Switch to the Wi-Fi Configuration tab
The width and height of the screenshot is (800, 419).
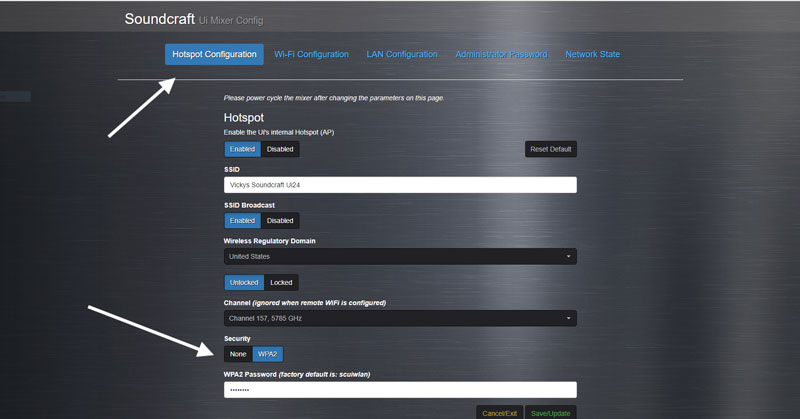pos(311,54)
